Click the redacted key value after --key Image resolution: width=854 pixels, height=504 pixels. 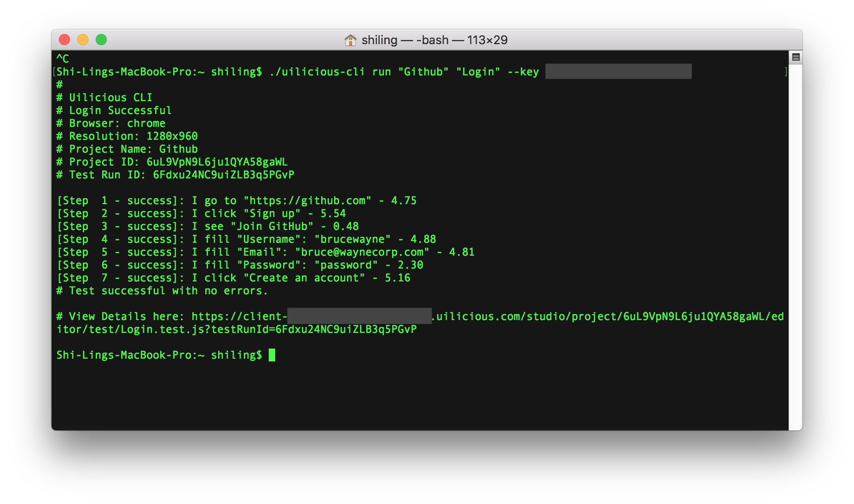click(618, 71)
